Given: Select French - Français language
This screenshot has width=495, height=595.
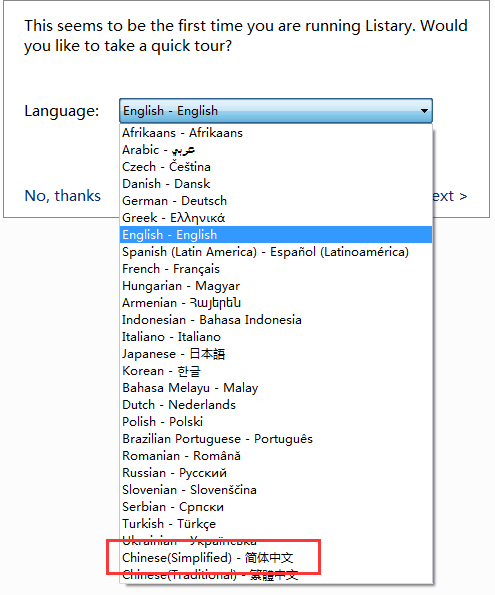Looking at the screenshot, I should point(276,269).
